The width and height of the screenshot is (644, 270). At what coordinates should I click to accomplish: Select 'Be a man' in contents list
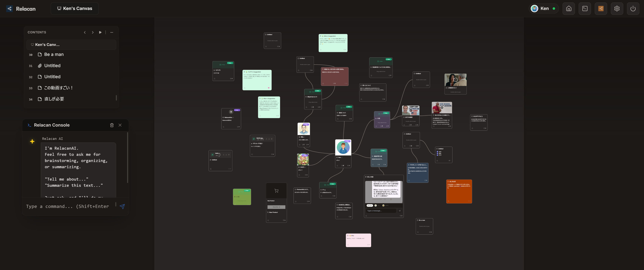[x=54, y=54]
